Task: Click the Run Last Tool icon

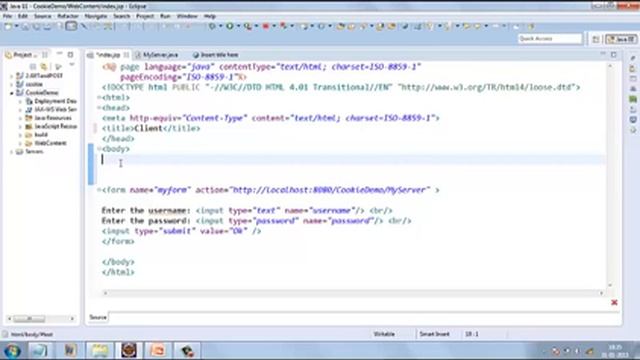Action: pos(248,27)
